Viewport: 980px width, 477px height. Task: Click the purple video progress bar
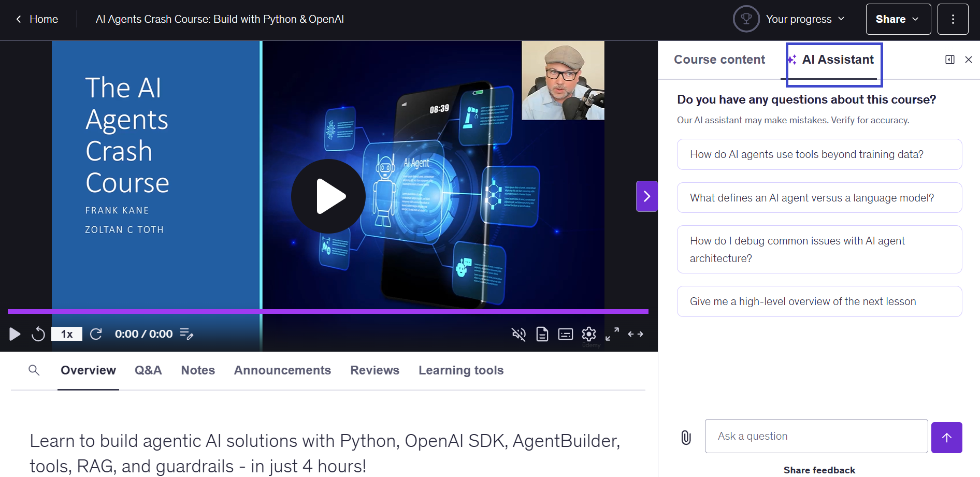click(x=328, y=311)
